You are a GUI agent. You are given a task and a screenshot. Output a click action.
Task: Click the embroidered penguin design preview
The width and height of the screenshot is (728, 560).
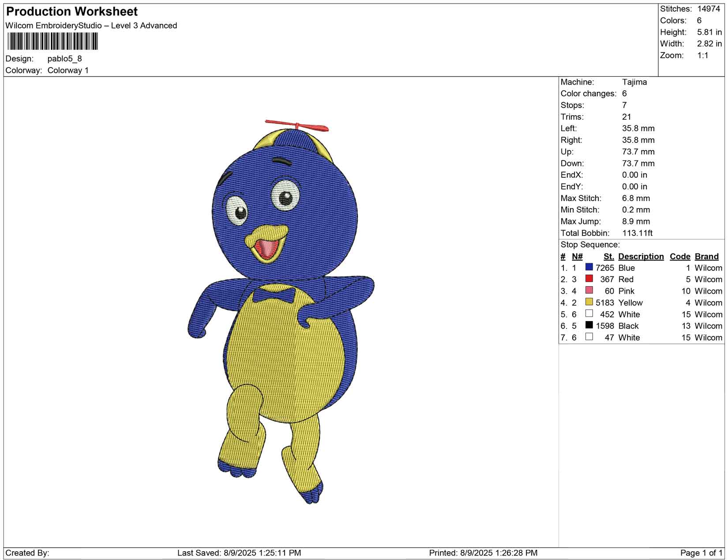[281, 312]
